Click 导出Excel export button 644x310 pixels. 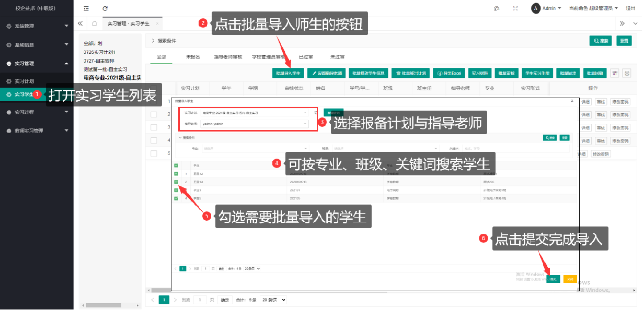point(448,74)
